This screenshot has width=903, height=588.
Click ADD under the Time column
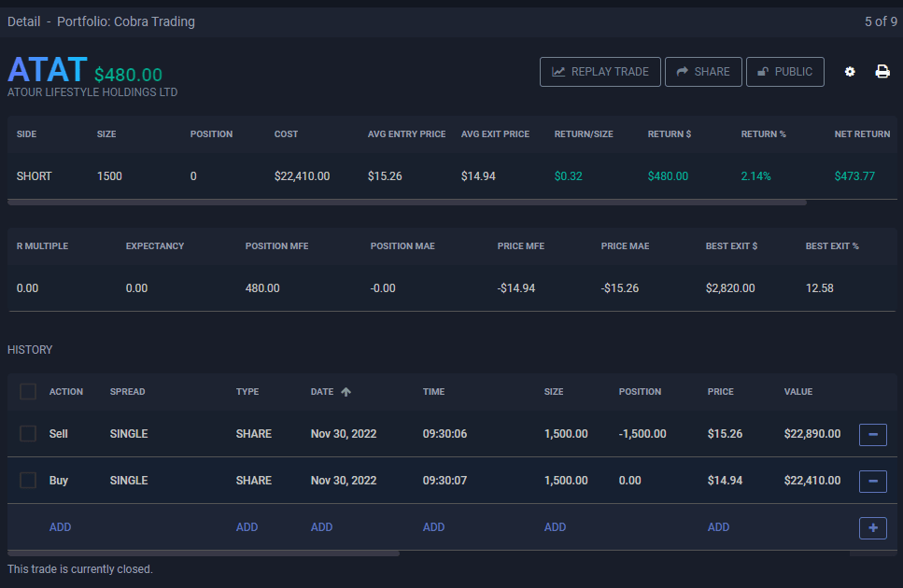coord(433,527)
